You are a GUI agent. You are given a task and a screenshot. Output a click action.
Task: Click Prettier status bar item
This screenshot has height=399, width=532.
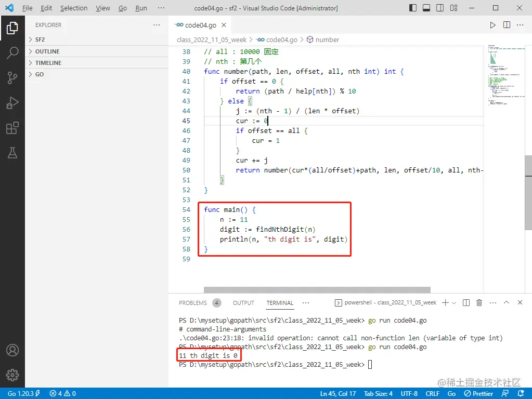[478, 394]
